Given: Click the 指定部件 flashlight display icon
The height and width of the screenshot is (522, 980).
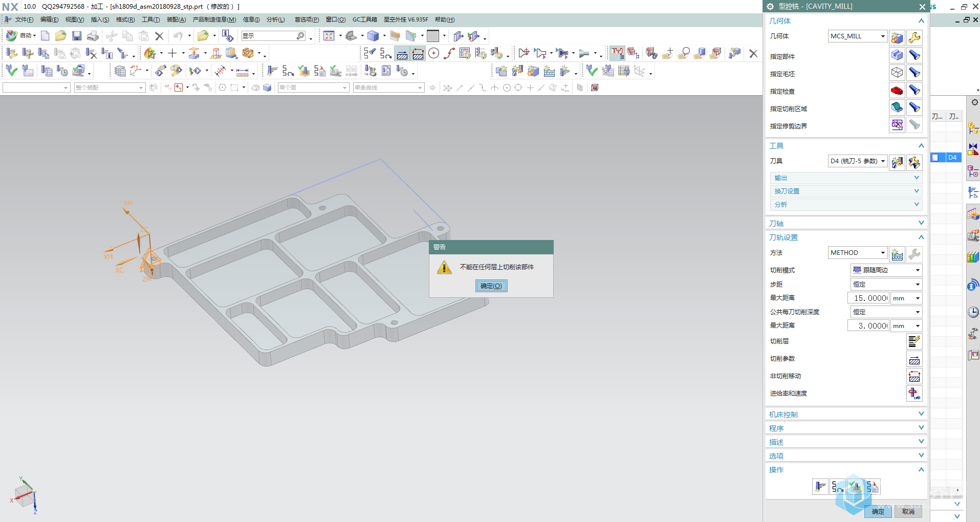Looking at the screenshot, I should 914,55.
